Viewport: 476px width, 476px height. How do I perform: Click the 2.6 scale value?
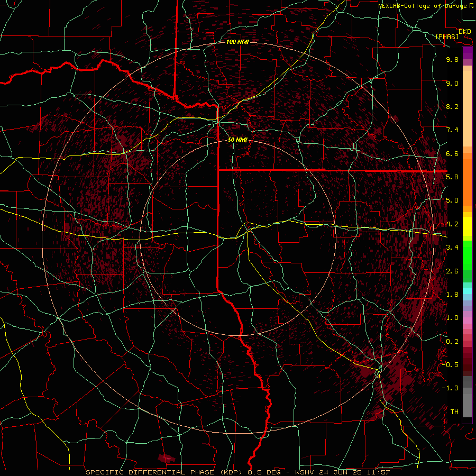[452, 271]
